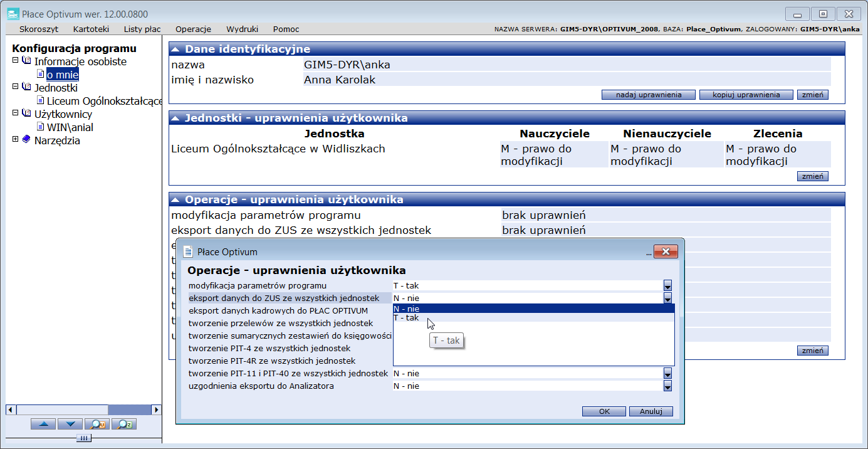Collapse the Dane identyfikacyjne section
This screenshot has width=868, height=449.
tap(176, 49)
